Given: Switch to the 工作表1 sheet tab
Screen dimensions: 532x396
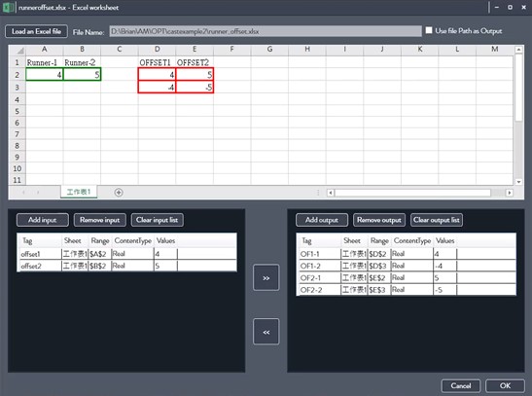Looking at the screenshot, I should click(79, 192).
